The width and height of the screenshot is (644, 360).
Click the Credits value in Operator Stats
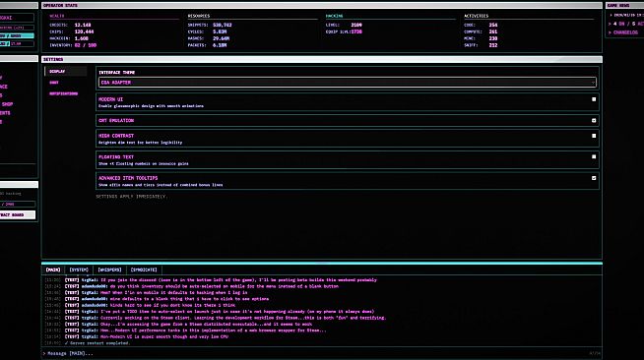pos(83,25)
